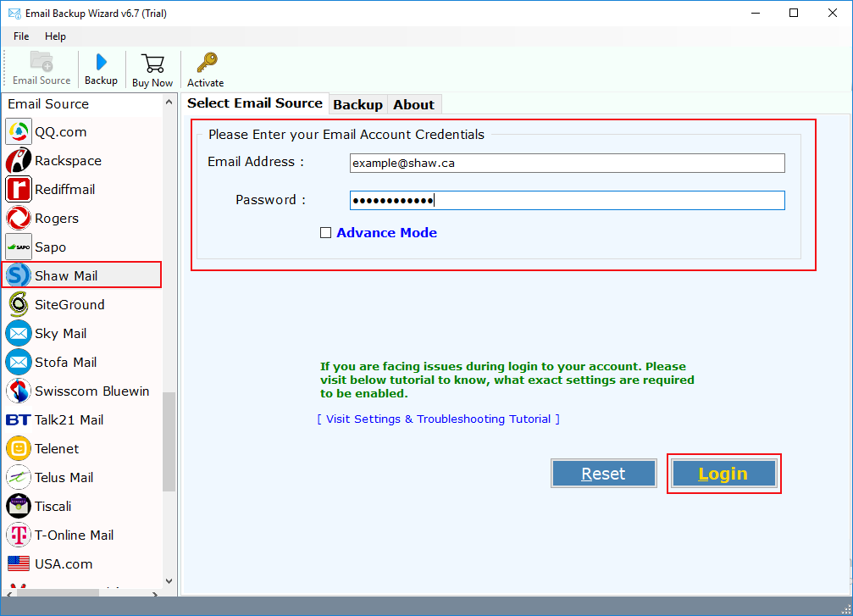Click source list scroll left arrow

click(8, 594)
